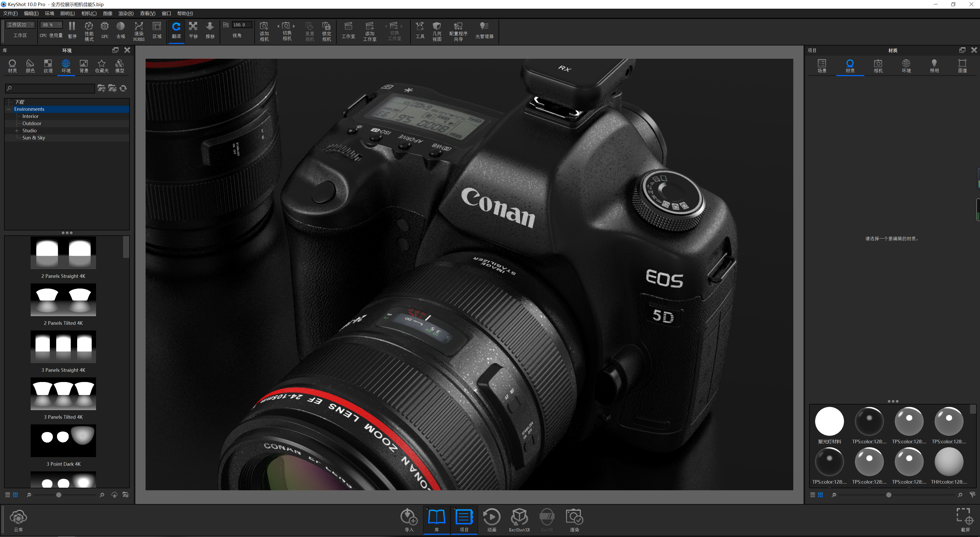Click the Screenshot (截屏) icon
Screen dimensions: 980x537
click(x=965, y=520)
